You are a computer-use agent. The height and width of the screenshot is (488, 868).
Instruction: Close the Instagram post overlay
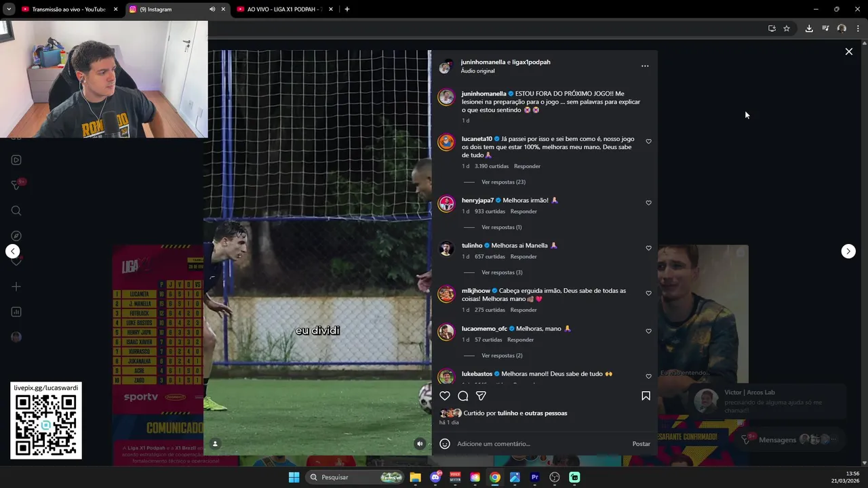(x=848, y=52)
